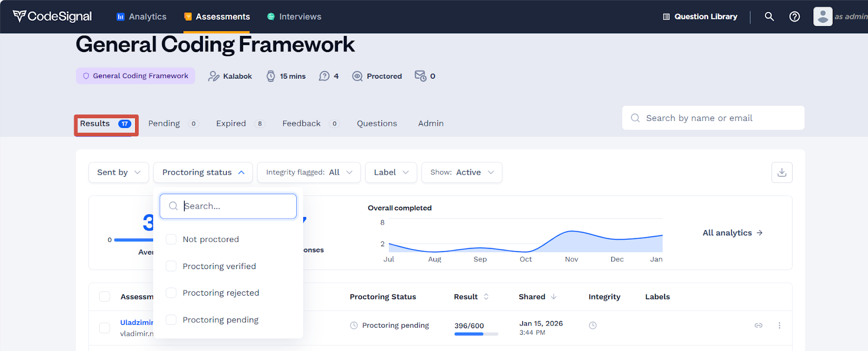Check the Proctoring verified option
The width and height of the screenshot is (868, 351).
pos(171,266)
